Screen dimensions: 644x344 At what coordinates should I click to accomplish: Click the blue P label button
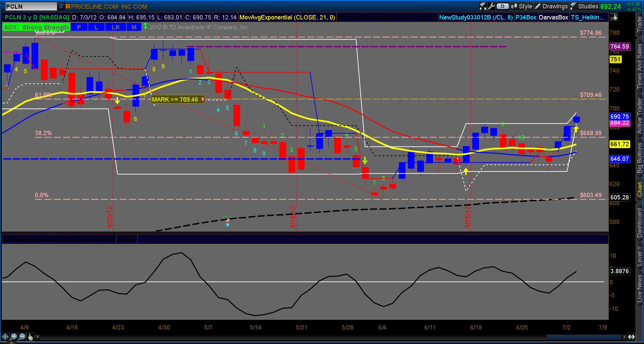pyautogui.click(x=79, y=27)
